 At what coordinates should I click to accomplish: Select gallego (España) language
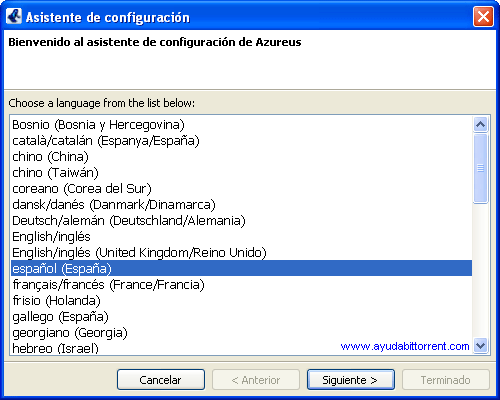pos(241,317)
